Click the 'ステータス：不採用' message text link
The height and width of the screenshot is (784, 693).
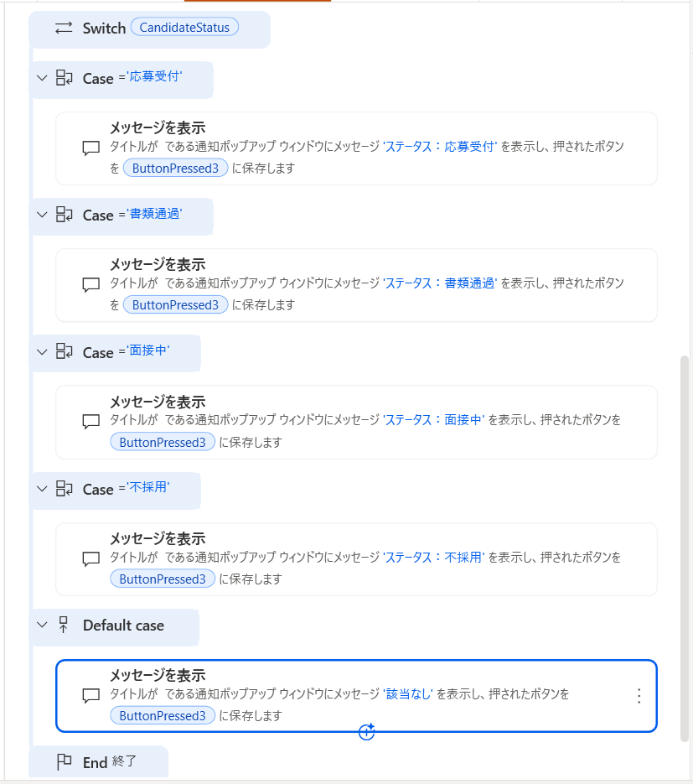[x=433, y=558]
